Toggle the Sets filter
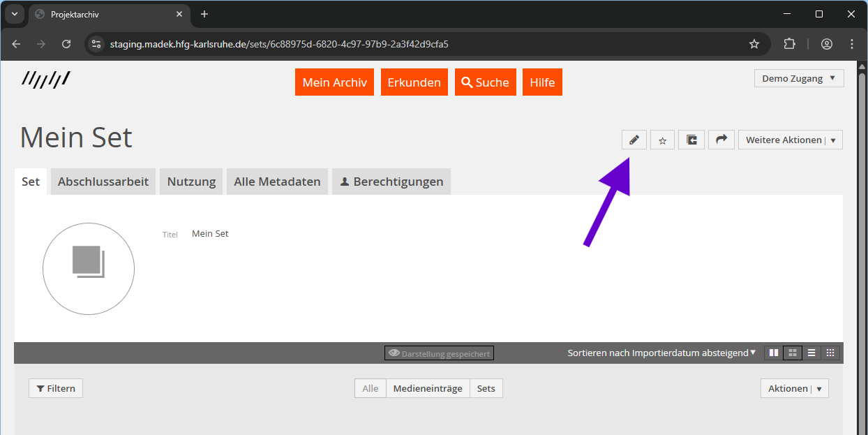868x435 pixels. [x=486, y=388]
